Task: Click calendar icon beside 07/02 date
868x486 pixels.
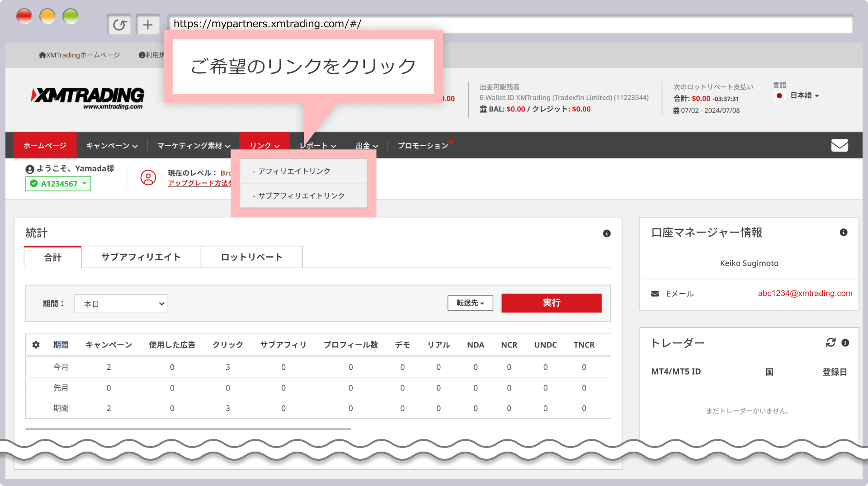Action: tap(676, 110)
